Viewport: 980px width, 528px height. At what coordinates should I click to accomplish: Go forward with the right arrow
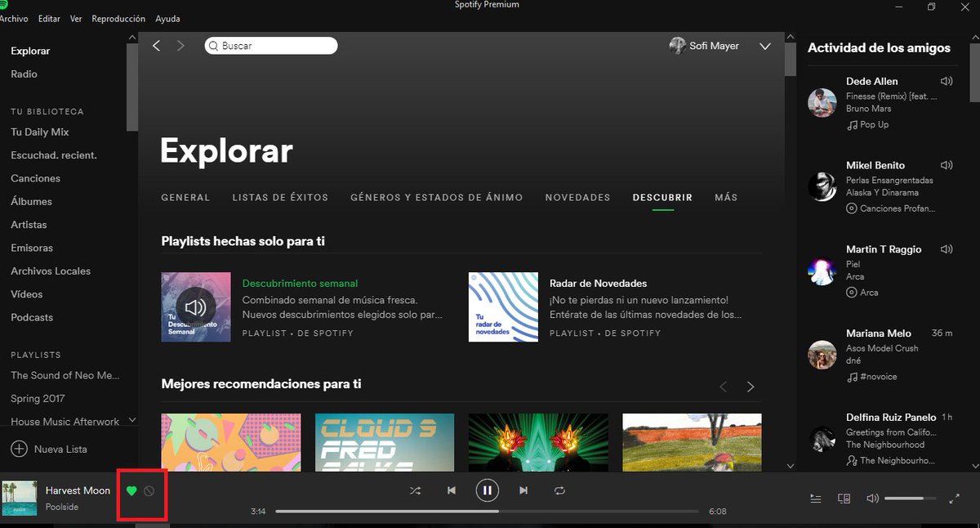click(x=180, y=46)
